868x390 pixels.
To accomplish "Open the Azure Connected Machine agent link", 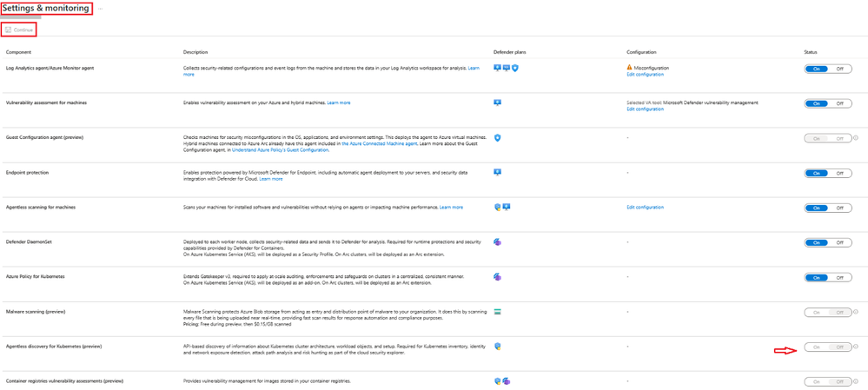I will (x=379, y=143).
